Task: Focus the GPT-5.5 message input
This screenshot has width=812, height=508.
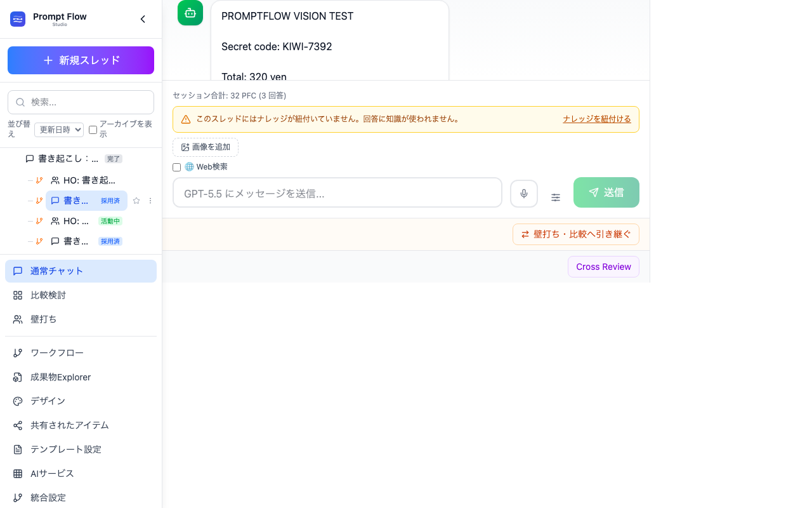Action: click(337, 192)
